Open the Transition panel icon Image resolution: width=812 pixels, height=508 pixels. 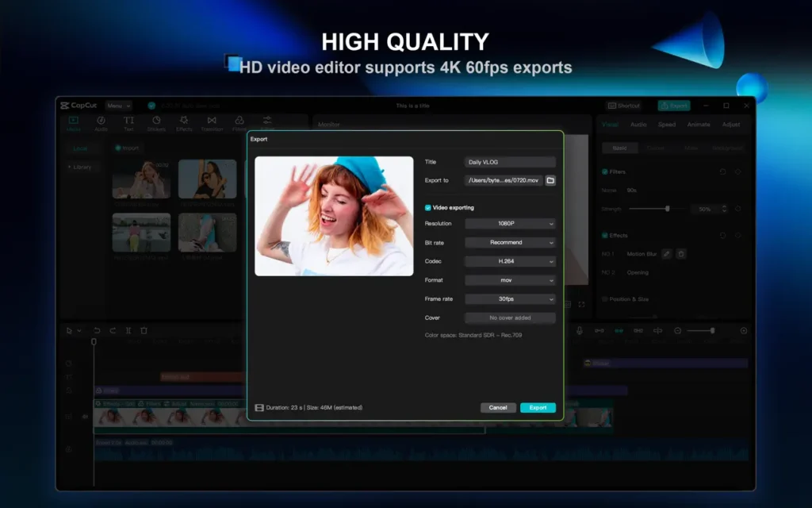click(x=212, y=121)
